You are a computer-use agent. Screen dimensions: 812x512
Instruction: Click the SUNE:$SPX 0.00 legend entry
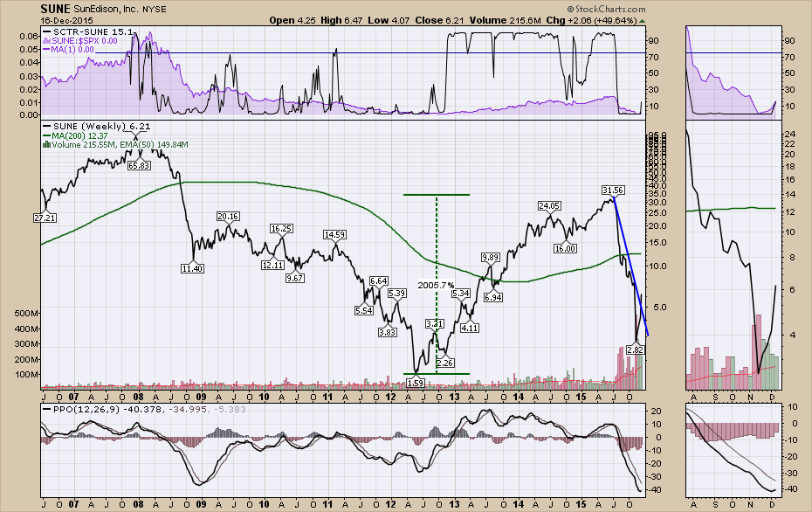(81, 41)
